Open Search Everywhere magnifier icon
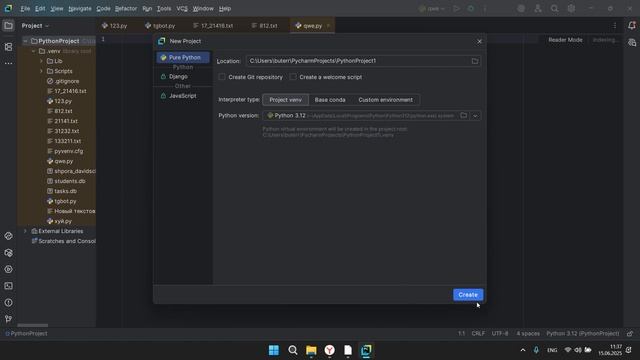The width and height of the screenshot is (640, 360). click(x=554, y=9)
